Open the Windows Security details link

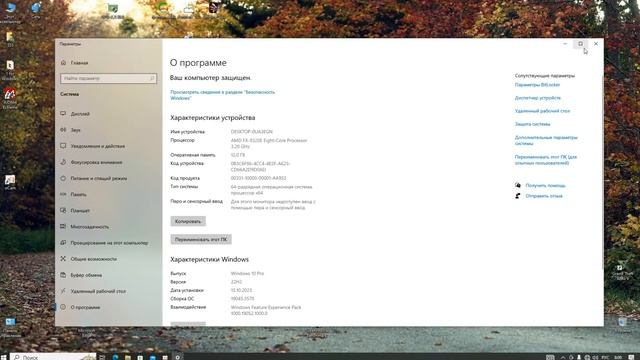222,95
